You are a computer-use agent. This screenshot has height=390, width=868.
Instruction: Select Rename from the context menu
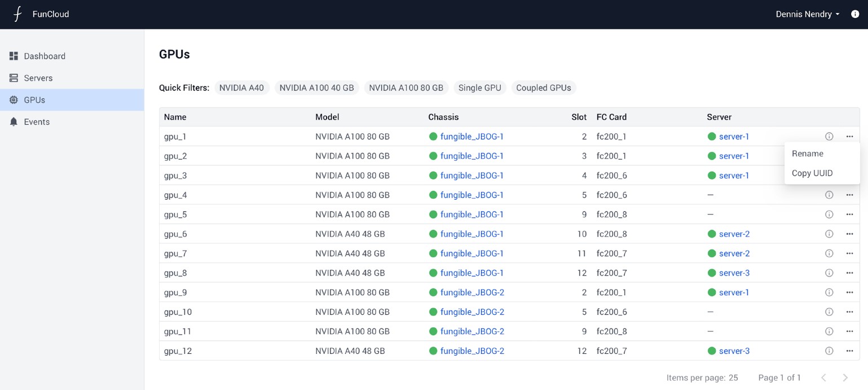[807, 154]
